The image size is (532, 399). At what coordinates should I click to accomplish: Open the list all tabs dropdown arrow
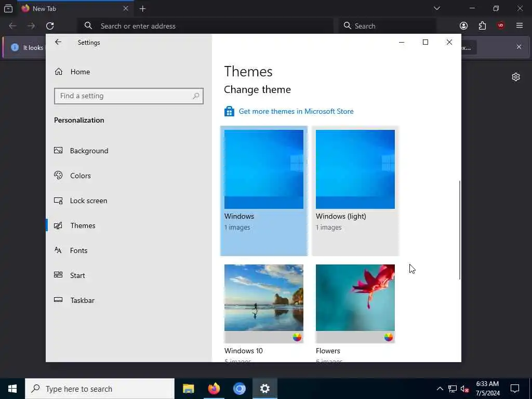click(436, 8)
